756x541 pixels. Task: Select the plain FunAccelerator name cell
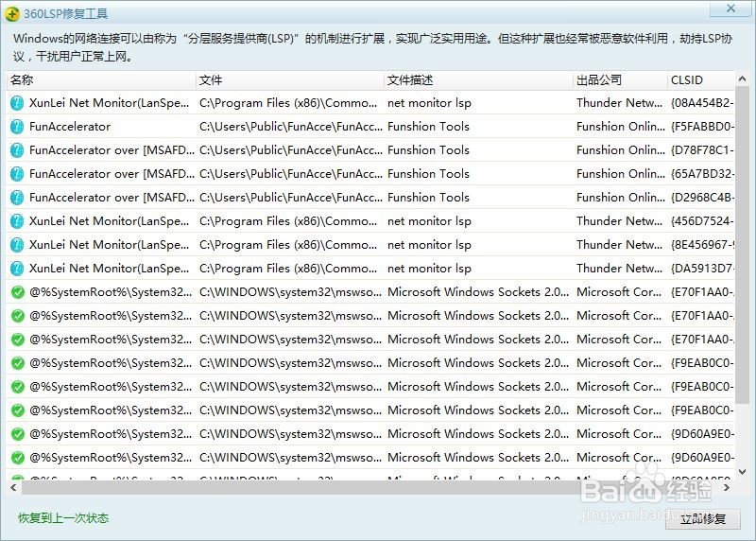[70, 127]
